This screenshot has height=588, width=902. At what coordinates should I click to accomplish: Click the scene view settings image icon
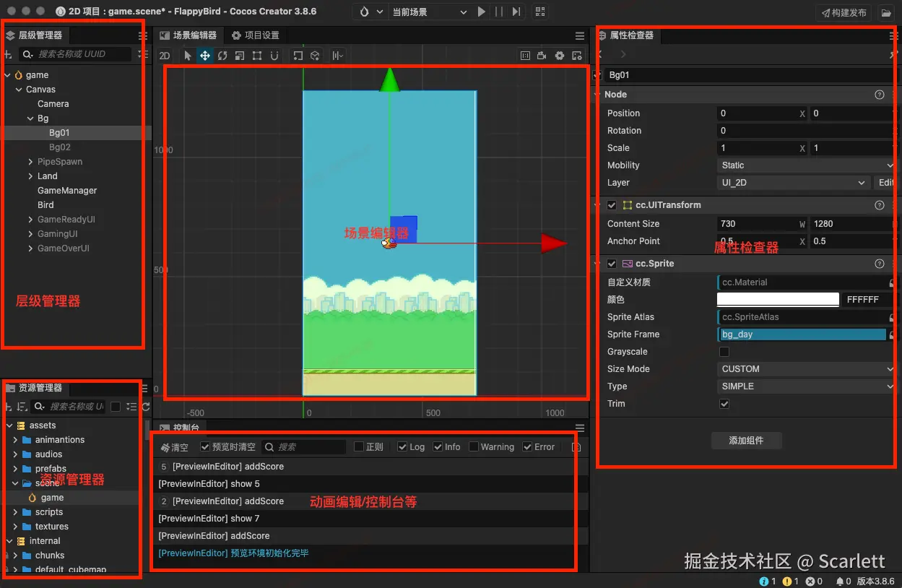click(x=577, y=56)
